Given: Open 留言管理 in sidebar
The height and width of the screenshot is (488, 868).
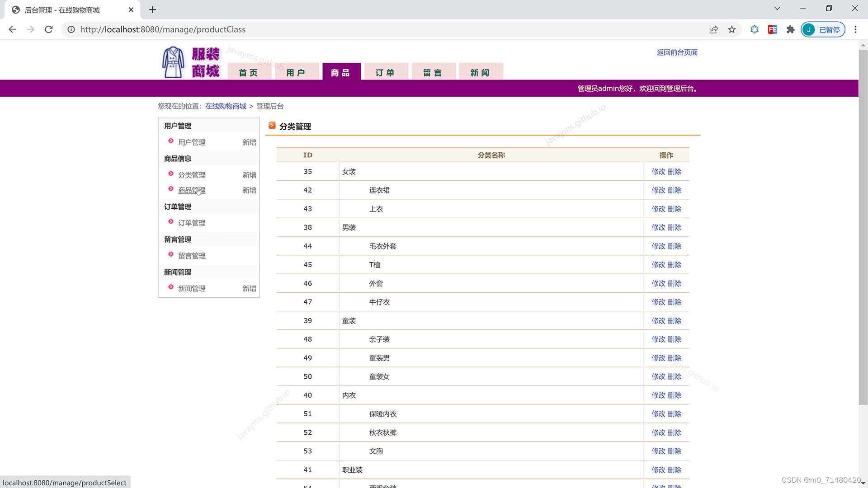Looking at the screenshot, I should point(192,256).
